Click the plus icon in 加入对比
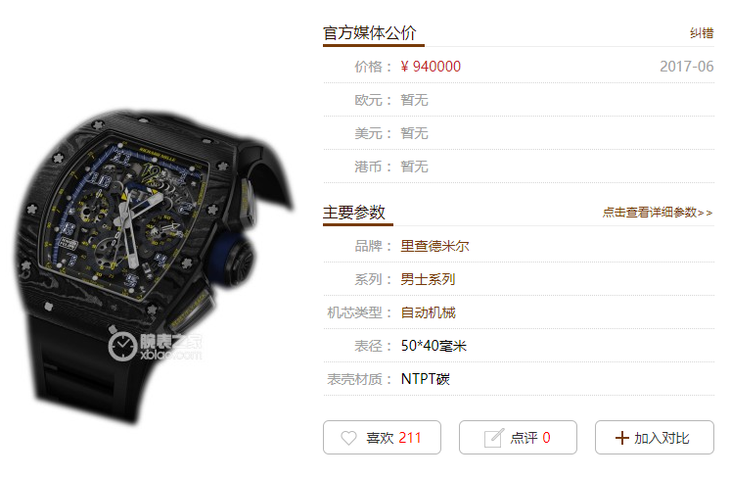 click(x=622, y=438)
